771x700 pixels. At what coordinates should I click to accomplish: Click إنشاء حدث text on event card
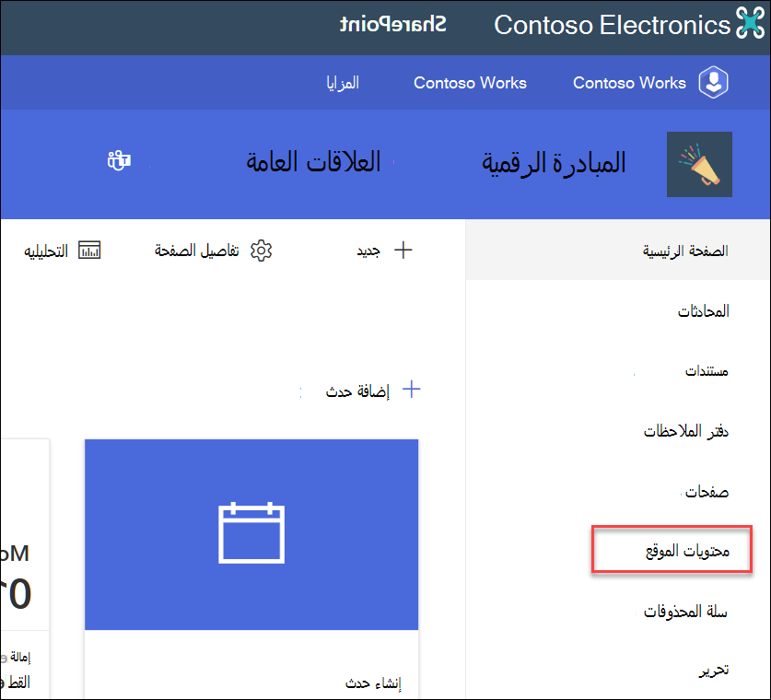click(373, 683)
